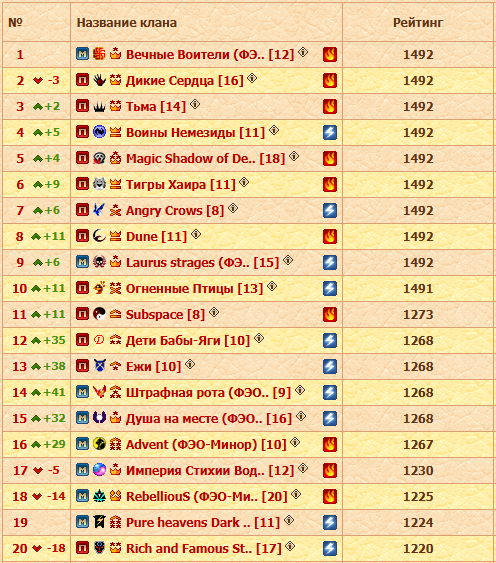Click the Название клана column header

click(x=127, y=23)
